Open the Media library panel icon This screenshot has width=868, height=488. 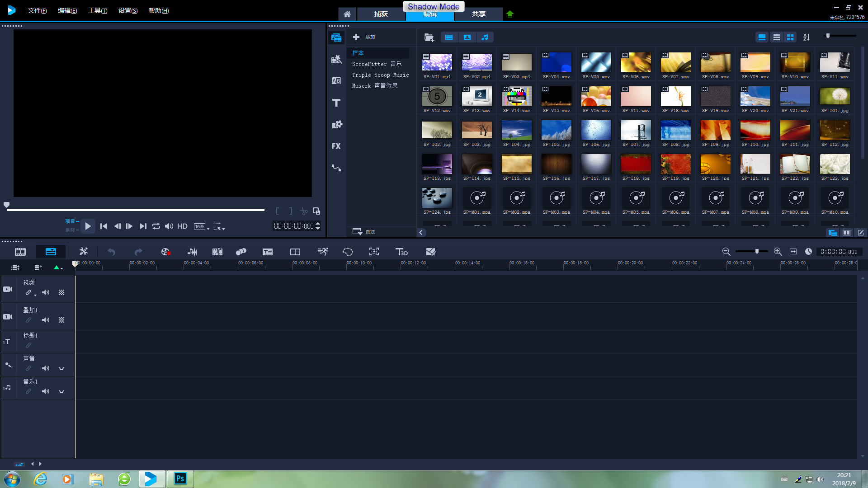336,38
